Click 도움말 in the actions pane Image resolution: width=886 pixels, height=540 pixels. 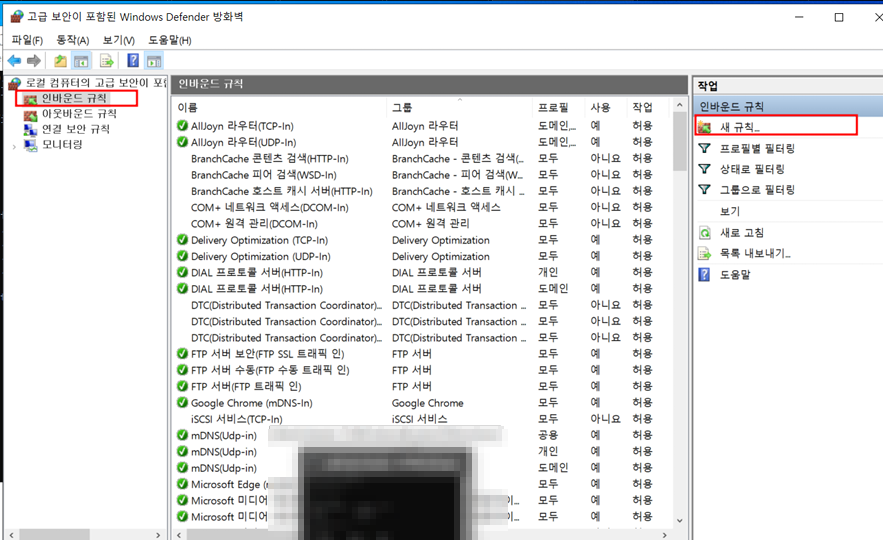[735, 275]
